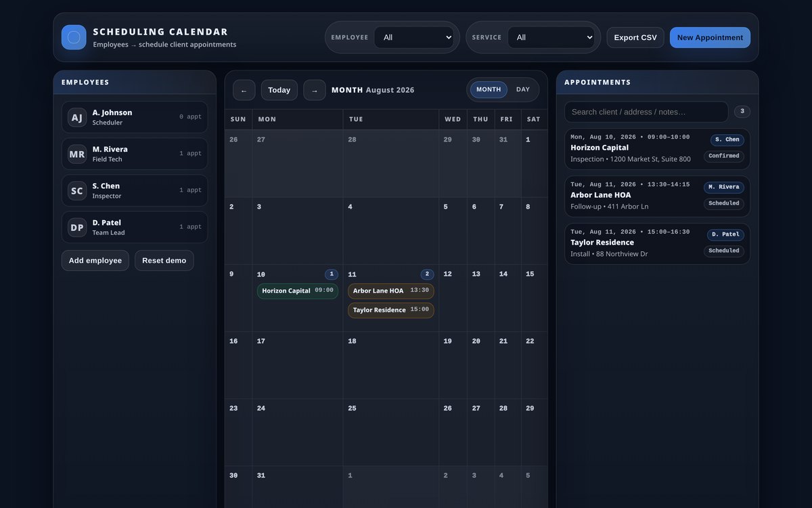Click the August 2026 month label
812x508 pixels.
coord(390,90)
